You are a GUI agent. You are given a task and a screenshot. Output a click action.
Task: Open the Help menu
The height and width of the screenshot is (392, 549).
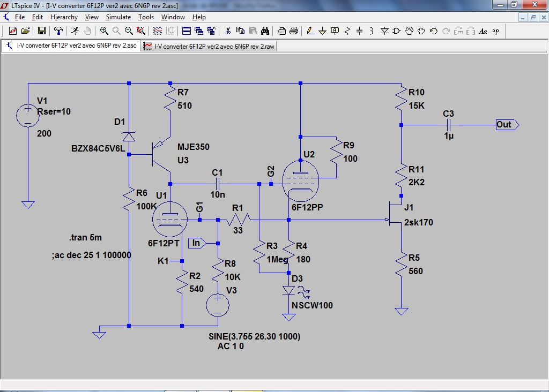199,17
